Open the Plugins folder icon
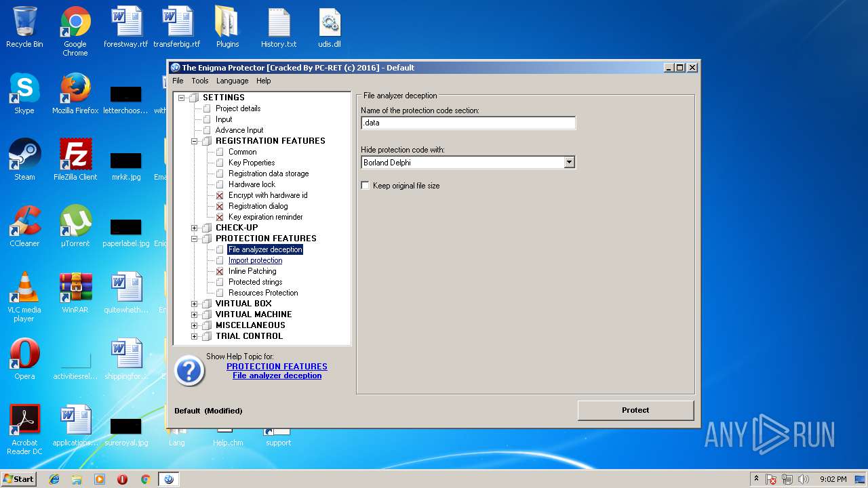Image resolution: width=868 pixels, height=488 pixels. click(x=228, y=27)
